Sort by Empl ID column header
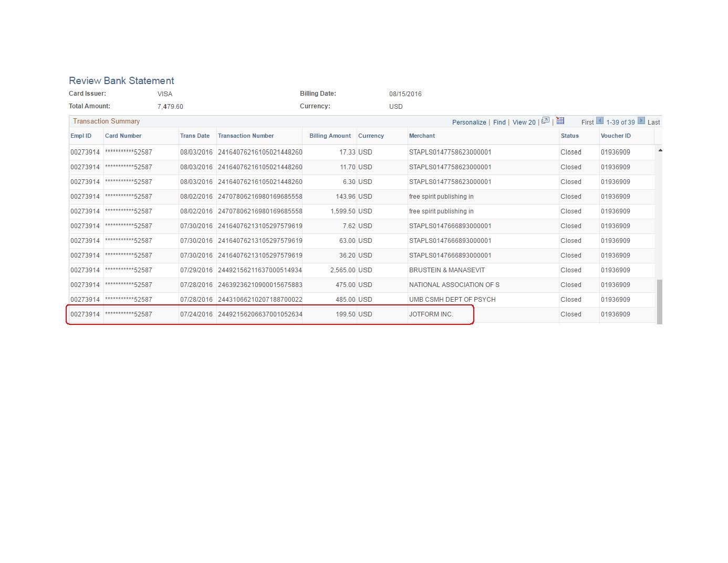Viewport: 728px width, 563px height. (81, 136)
